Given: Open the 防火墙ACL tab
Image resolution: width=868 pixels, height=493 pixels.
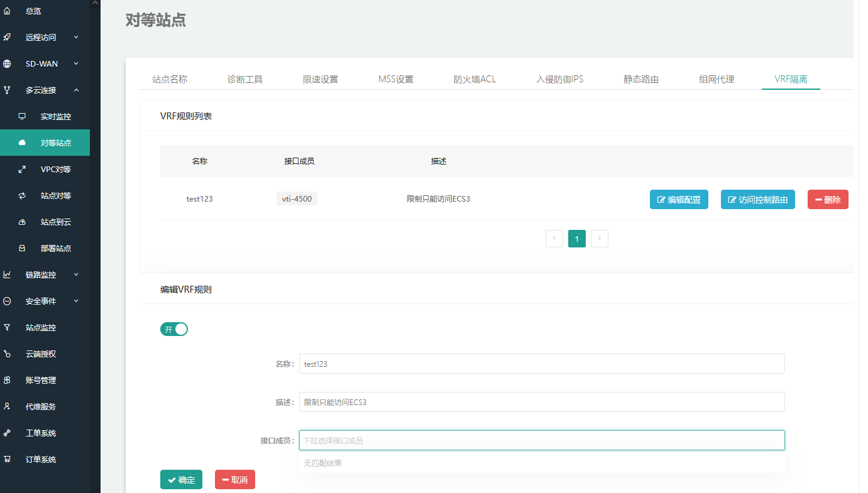Looking at the screenshot, I should pyautogui.click(x=475, y=79).
